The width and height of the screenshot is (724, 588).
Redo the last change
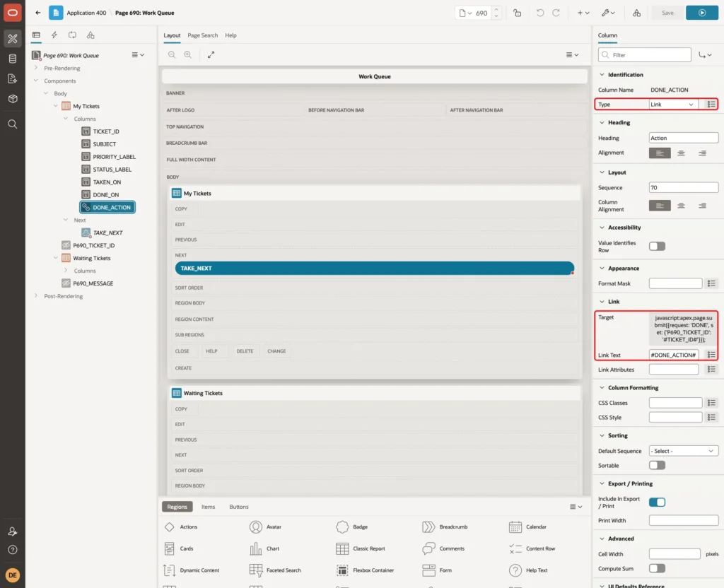coord(556,13)
